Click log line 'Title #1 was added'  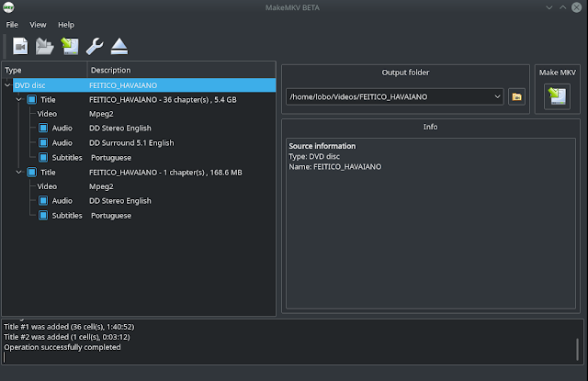click(69, 327)
